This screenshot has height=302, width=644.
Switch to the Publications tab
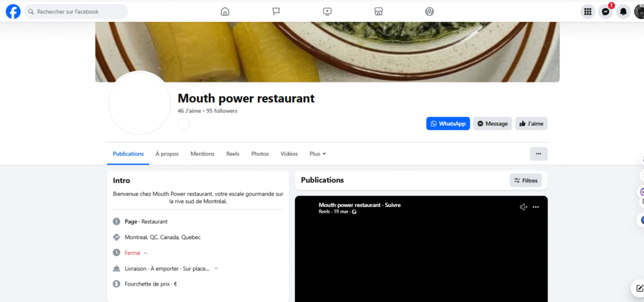coord(128,154)
